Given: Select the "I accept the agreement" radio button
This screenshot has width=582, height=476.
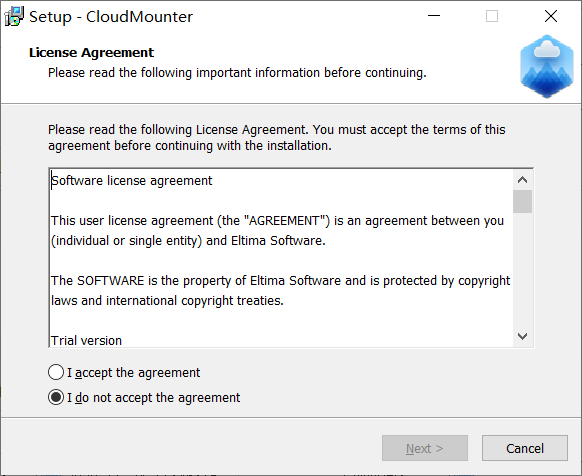Looking at the screenshot, I should click(x=56, y=372).
